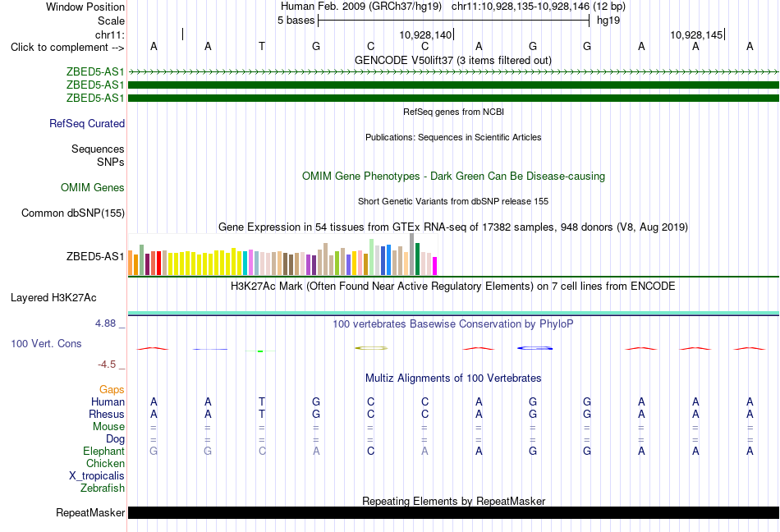Image resolution: width=780 pixels, height=532 pixels.
Task: Click the Layered H3K27Ac label
Action: point(53,298)
